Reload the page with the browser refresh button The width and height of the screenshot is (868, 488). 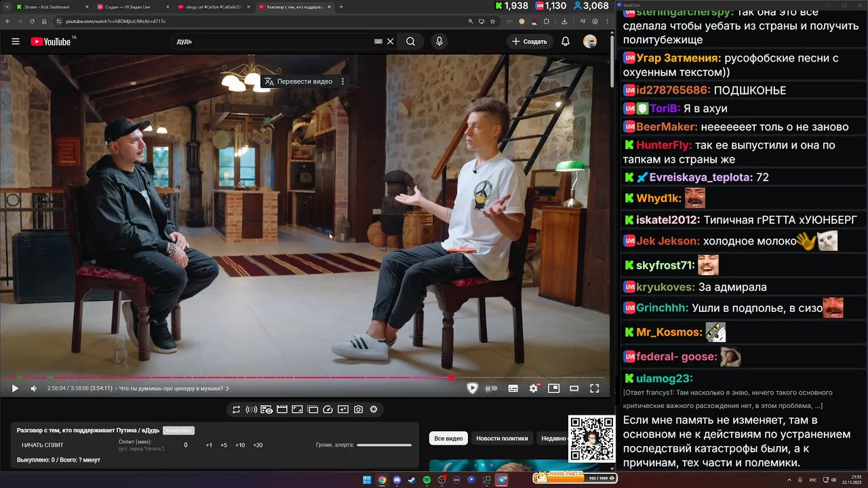tap(32, 21)
